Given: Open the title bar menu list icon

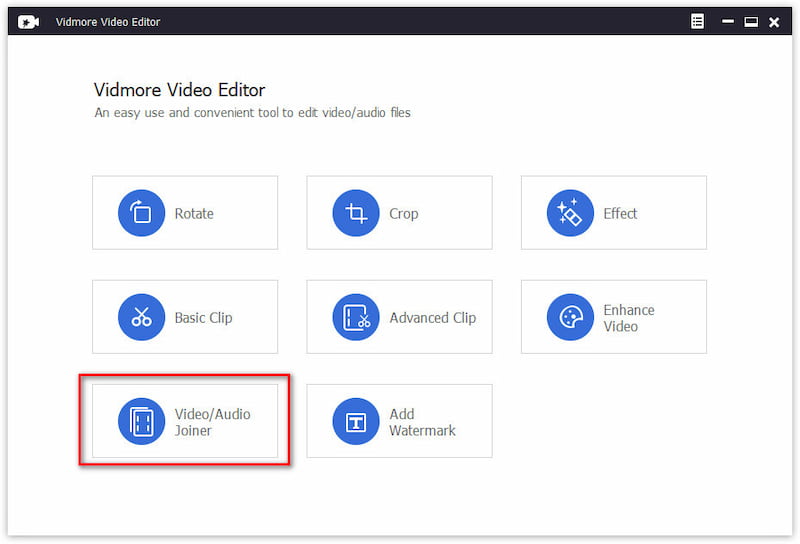Looking at the screenshot, I should pyautogui.click(x=697, y=22).
